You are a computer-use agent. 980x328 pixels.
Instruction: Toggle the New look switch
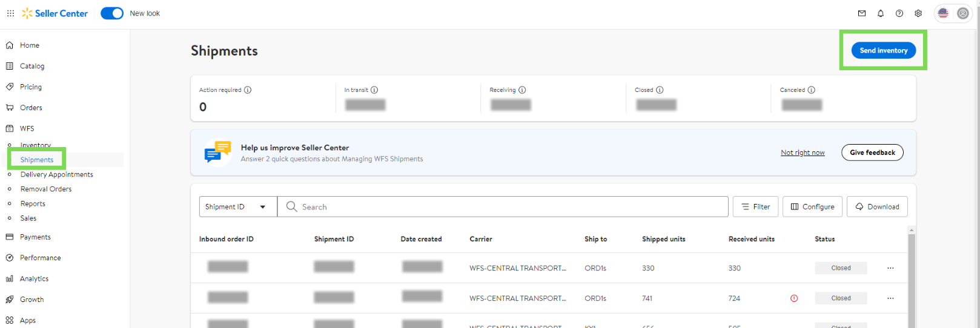[112, 13]
